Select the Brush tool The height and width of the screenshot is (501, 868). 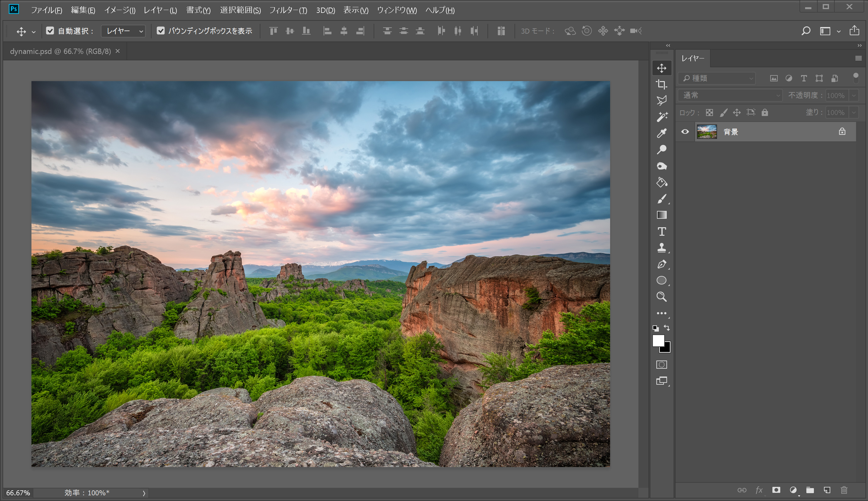click(x=661, y=199)
